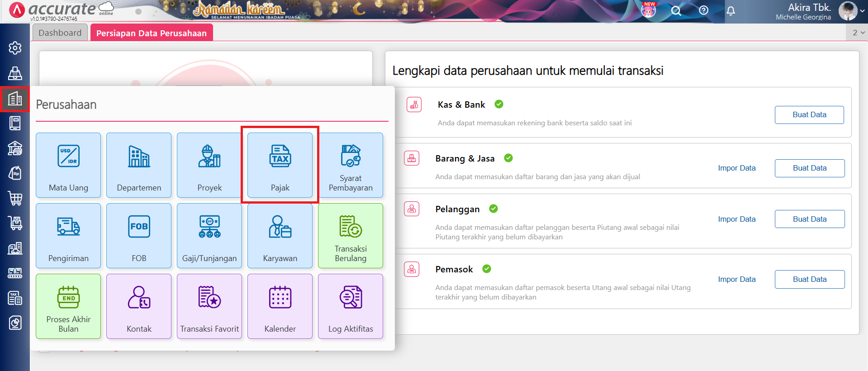Select the Departemen tile
This screenshot has width=868, height=371.
(x=139, y=165)
